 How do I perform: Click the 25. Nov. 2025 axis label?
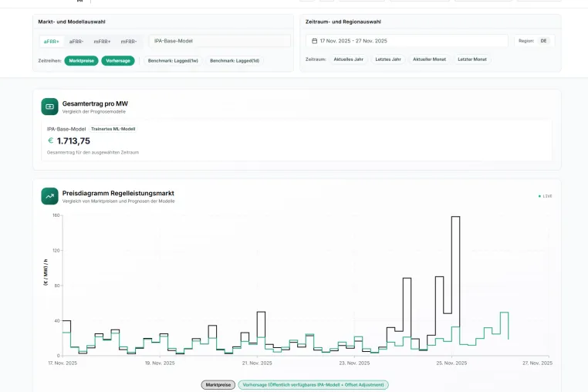(451, 363)
